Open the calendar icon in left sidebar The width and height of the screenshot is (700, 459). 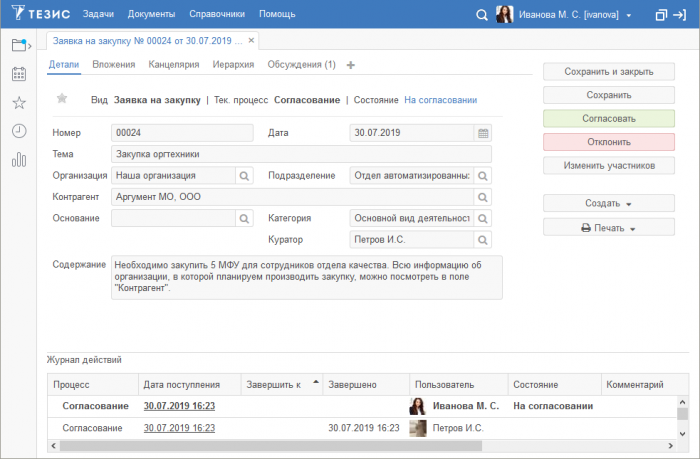tap(19, 74)
